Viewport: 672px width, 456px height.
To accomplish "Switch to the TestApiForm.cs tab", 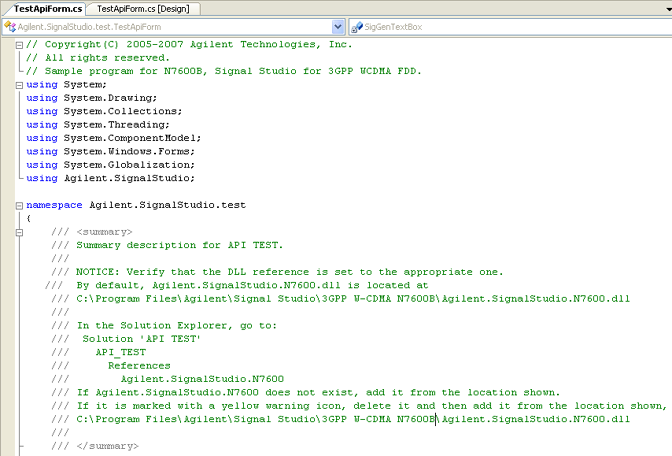I will (46, 9).
